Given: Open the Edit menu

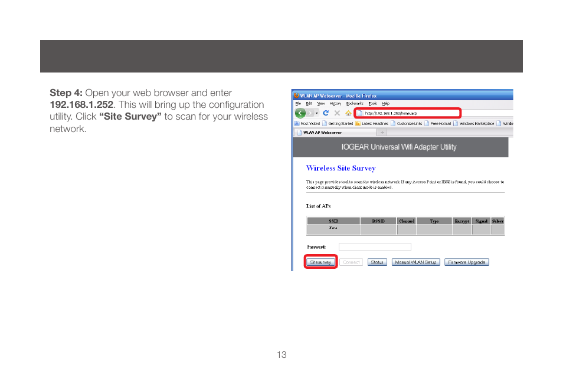Looking at the screenshot, I should tap(309, 104).
